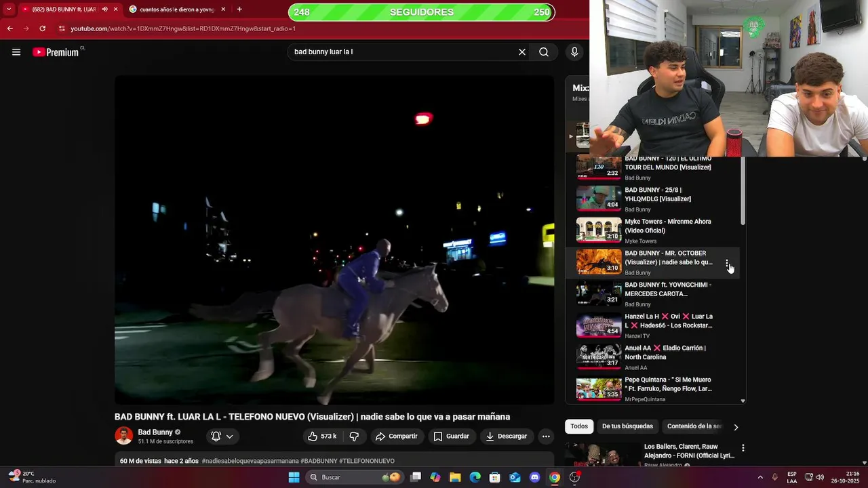Open Task View in taskbar

click(x=416, y=477)
